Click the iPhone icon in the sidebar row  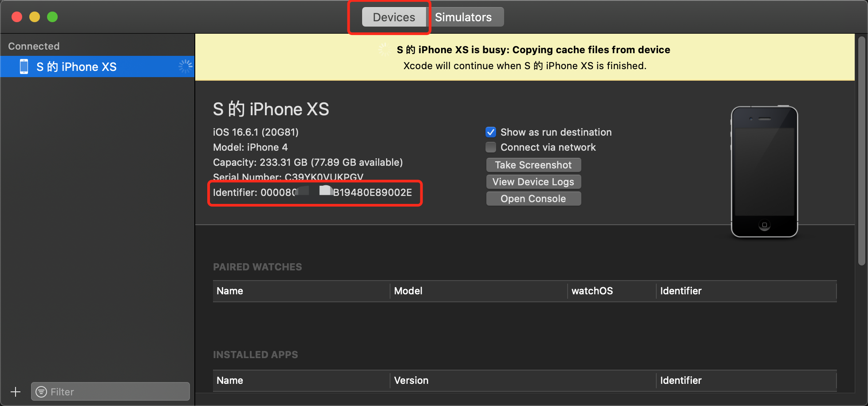pos(24,66)
